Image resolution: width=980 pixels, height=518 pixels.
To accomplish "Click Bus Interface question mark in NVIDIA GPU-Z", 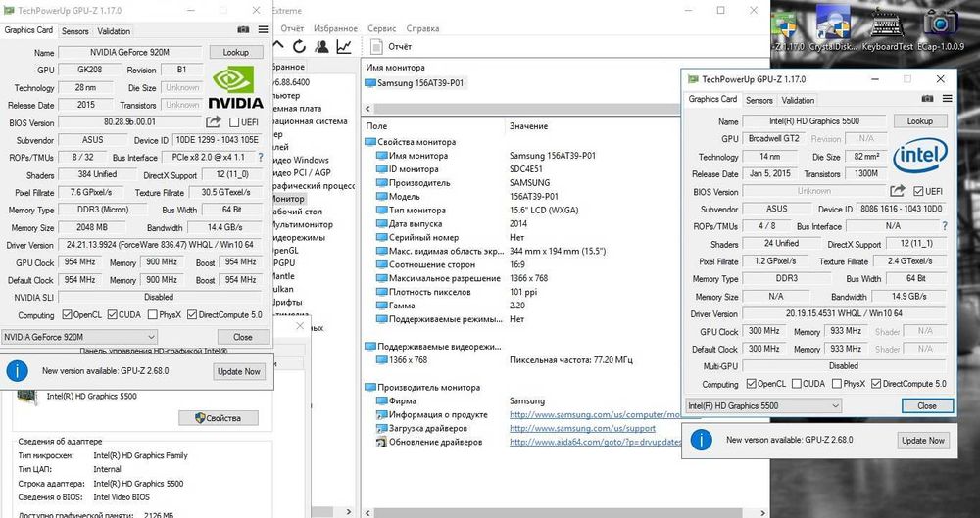I will click(261, 158).
